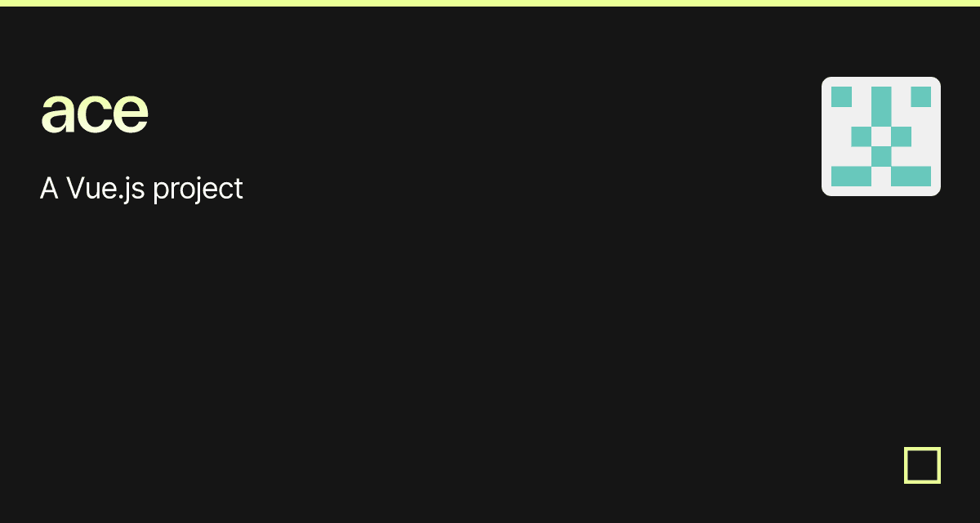This screenshot has width=980, height=523.
Task: Click the identicon's upper-left teal corner block
Action: click(841, 96)
